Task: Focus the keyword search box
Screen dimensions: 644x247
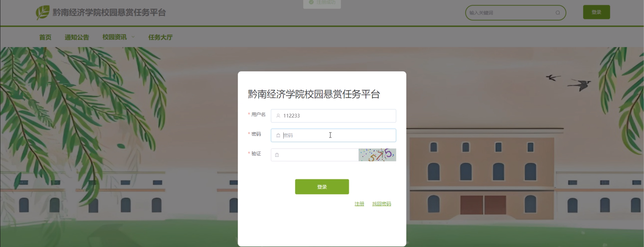Action: pos(516,13)
